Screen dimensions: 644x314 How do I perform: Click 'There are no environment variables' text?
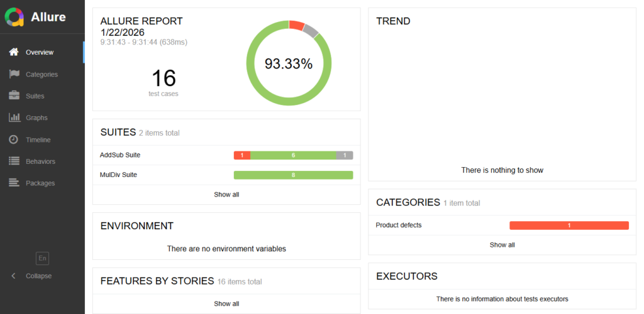(226, 249)
